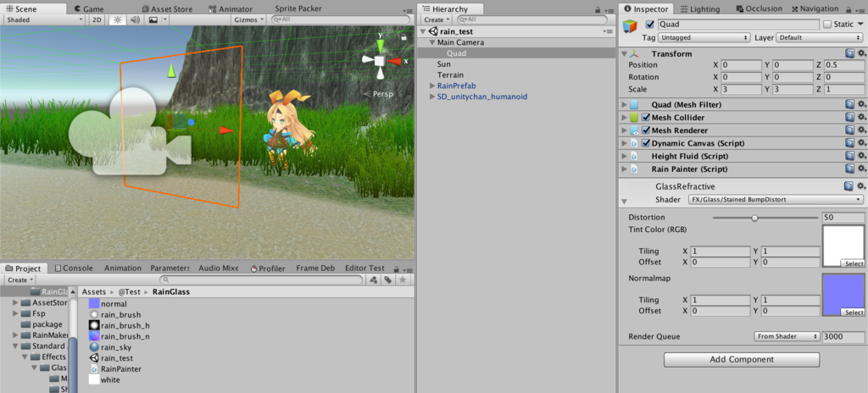868x393 pixels.
Task: Switch to the Animator tab
Action: [x=231, y=8]
